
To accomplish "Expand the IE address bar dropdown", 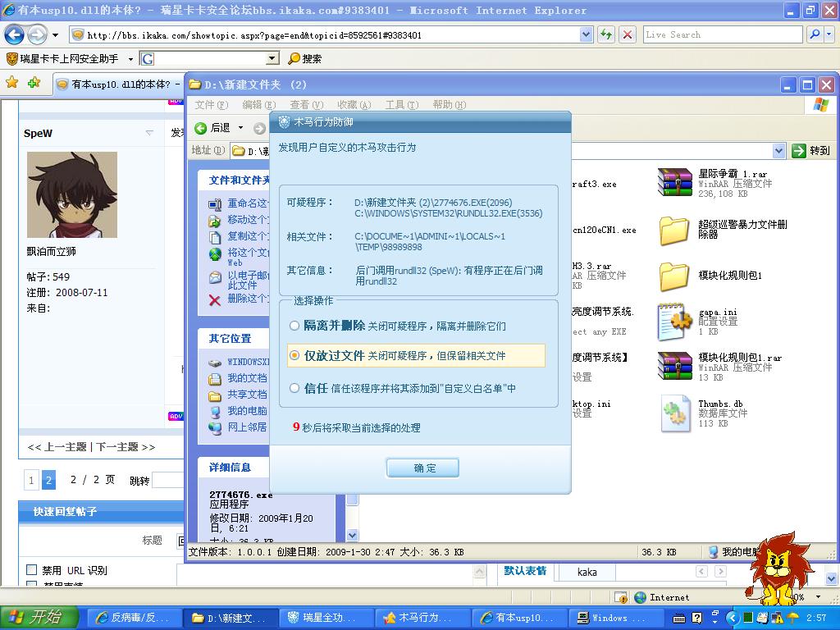I will 586,34.
